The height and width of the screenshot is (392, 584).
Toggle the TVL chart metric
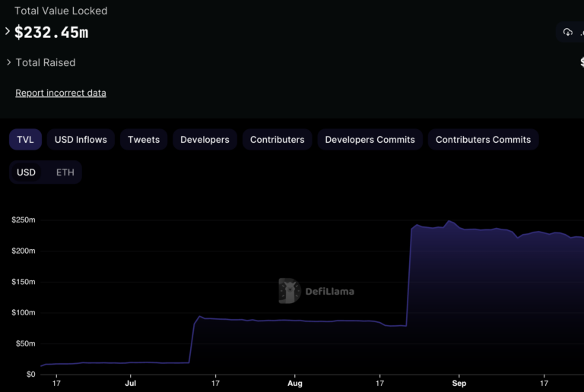[26, 140]
